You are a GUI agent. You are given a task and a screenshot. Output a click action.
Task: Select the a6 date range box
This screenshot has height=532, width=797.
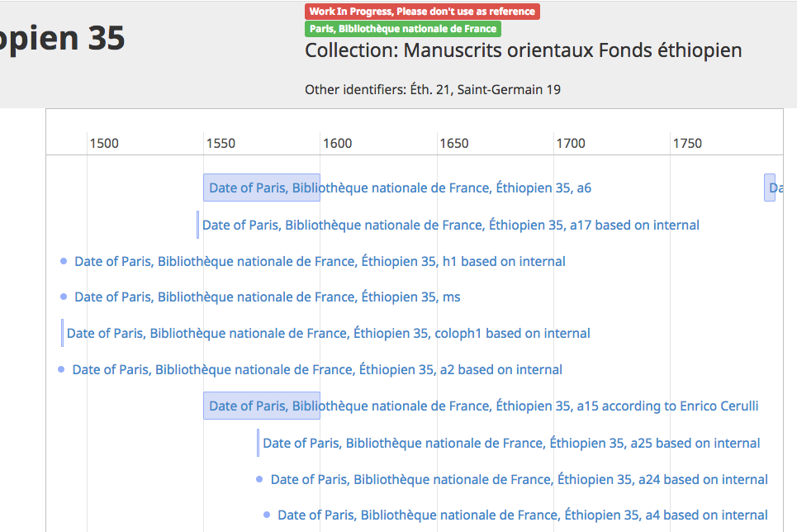click(262, 188)
